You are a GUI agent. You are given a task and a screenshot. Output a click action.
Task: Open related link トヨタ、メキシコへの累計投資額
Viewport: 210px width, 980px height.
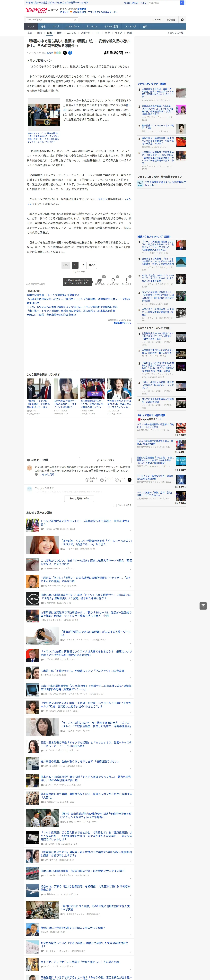pyautogui.click(x=72, y=307)
